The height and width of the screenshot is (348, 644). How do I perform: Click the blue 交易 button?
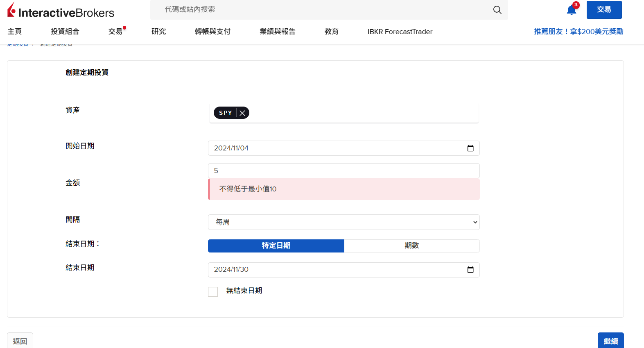(604, 10)
